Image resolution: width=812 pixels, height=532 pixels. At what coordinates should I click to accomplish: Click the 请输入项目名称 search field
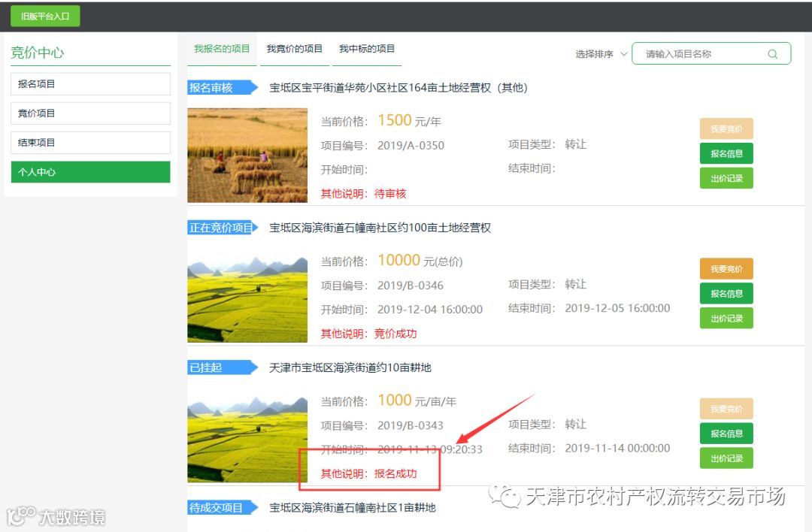point(711,54)
